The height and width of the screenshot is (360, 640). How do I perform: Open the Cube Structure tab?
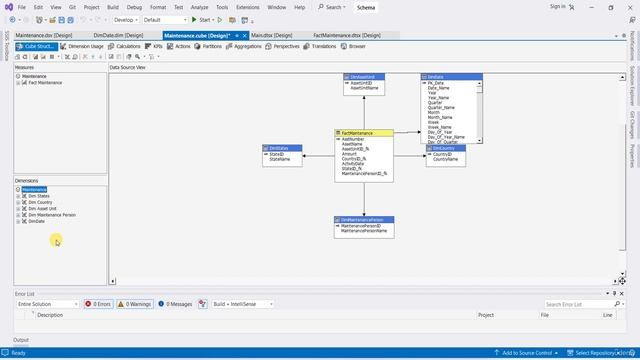36,47
